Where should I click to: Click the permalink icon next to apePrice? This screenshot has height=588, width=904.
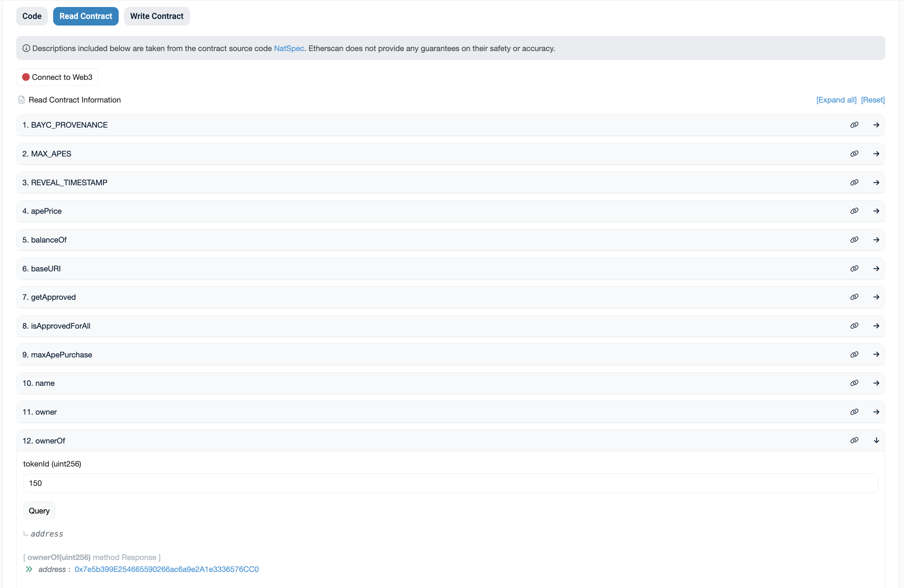(854, 210)
